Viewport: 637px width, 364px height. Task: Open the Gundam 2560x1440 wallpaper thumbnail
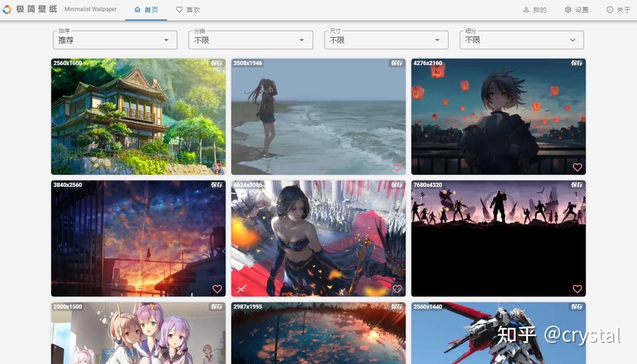(498, 333)
